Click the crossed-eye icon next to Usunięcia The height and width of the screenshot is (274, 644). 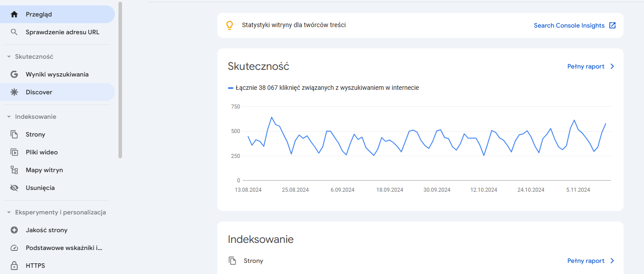(14, 187)
